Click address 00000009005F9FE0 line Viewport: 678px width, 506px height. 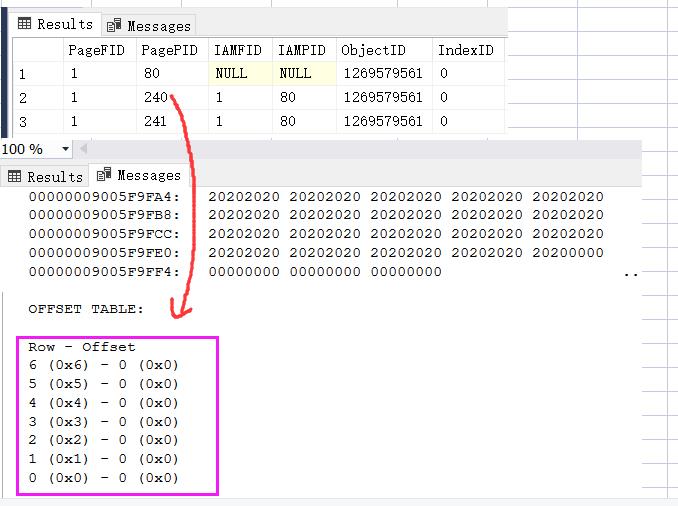[316, 253]
